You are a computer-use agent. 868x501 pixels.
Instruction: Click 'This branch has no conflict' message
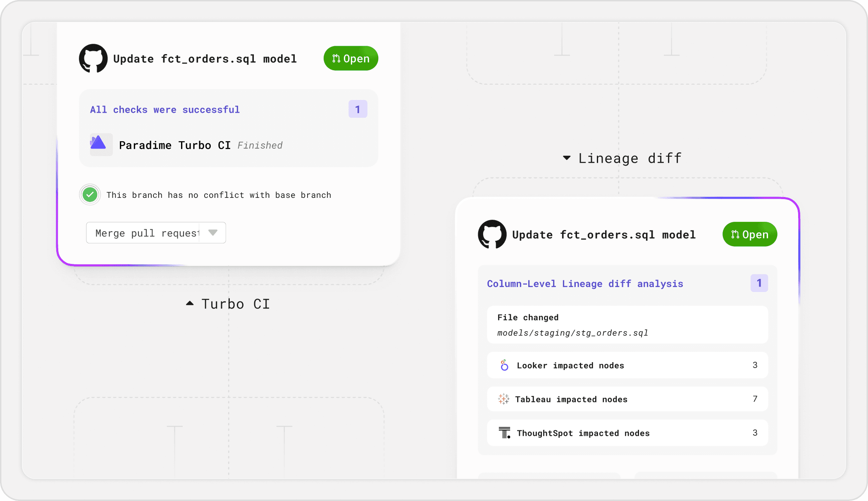click(219, 195)
